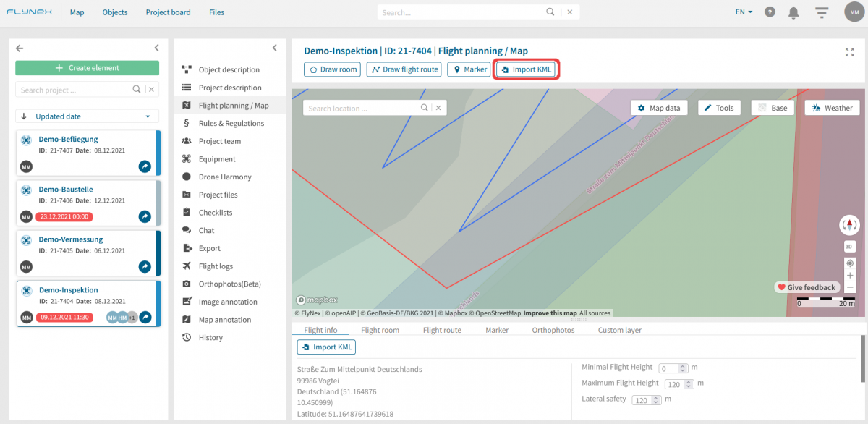Toggle the Base map layer button

tap(773, 108)
